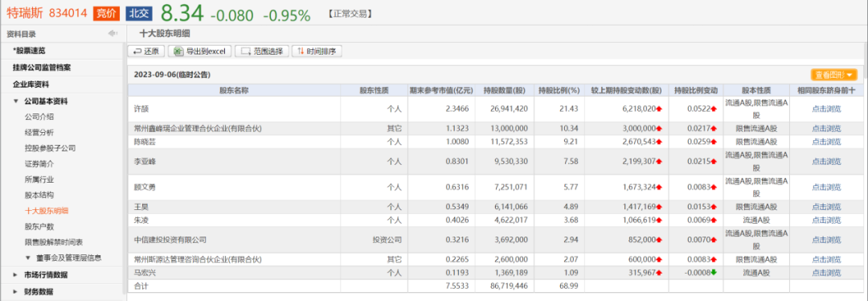This screenshot has width=868, height=301.
Task: Click the Excel export icon
Action: [x=178, y=52]
